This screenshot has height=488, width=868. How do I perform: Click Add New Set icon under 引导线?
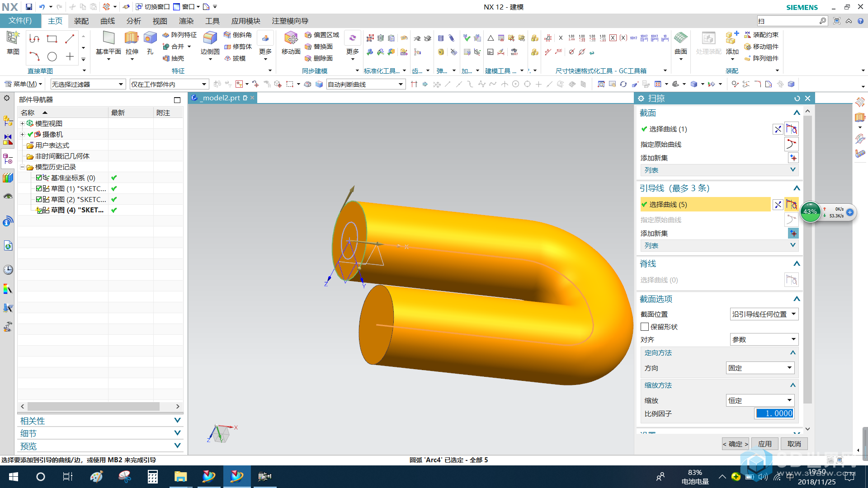click(x=793, y=233)
